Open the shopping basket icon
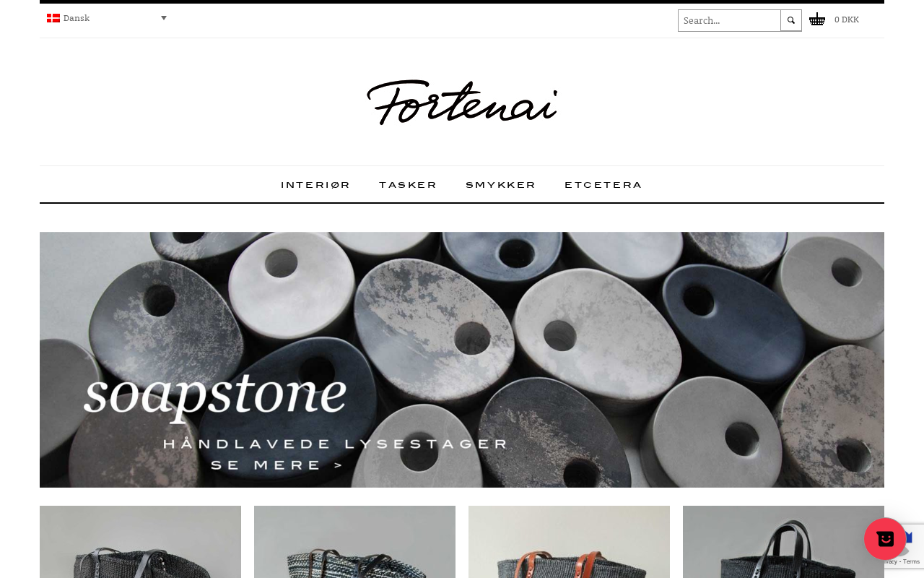This screenshot has height=578, width=924. coord(817,20)
